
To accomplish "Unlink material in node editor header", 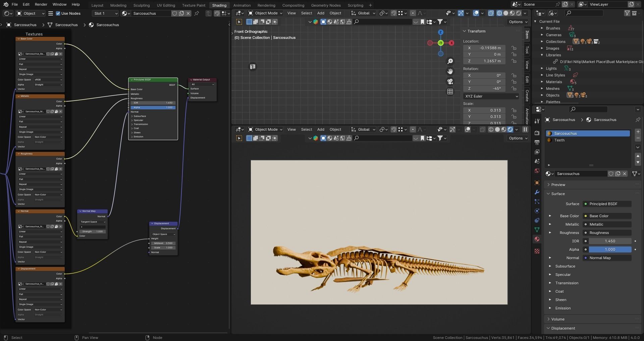I will click(188, 13).
